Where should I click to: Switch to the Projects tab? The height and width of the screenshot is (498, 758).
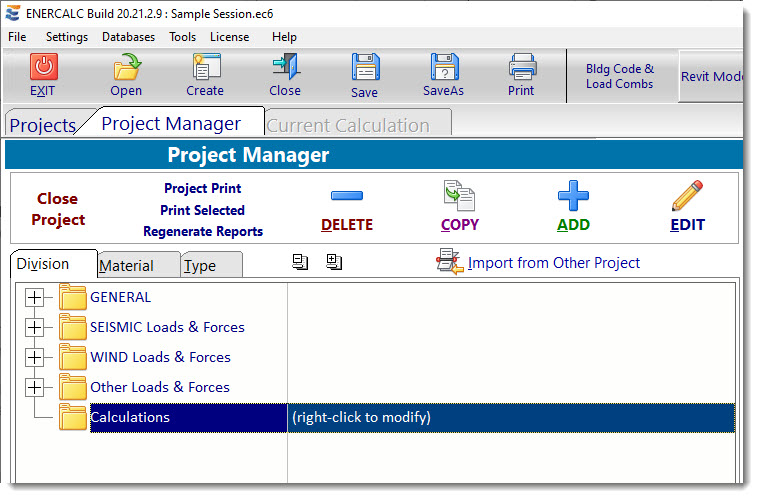(x=43, y=125)
